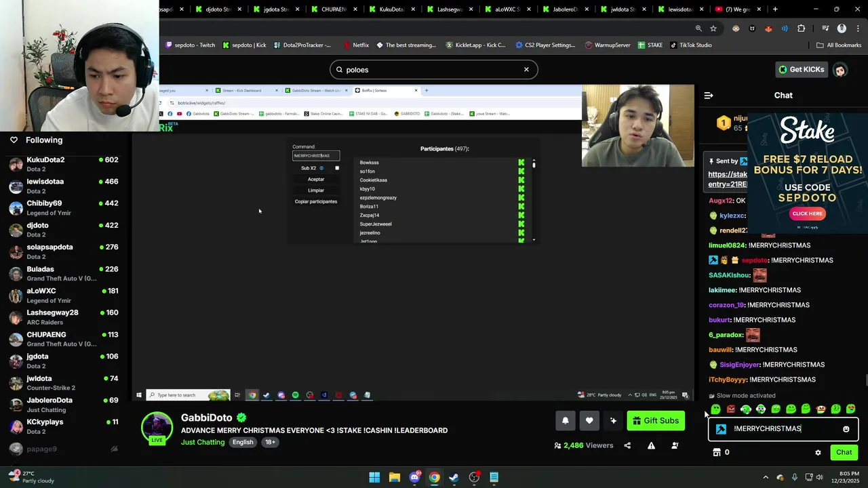This screenshot has height=488, width=868.
Task: Open JaboleroDota channel in Following list
Action: (x=64, y=405)
